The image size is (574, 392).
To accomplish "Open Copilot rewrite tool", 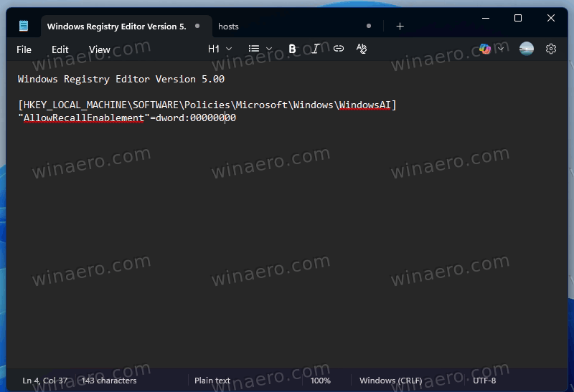I will (x=485, y=49).
